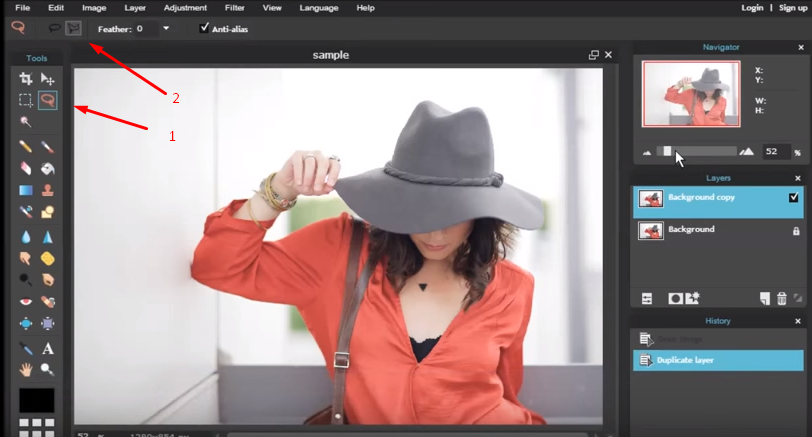Select the Magic Wand tool
This screenshot has width=812, height=437.
(x=25, y=122)
